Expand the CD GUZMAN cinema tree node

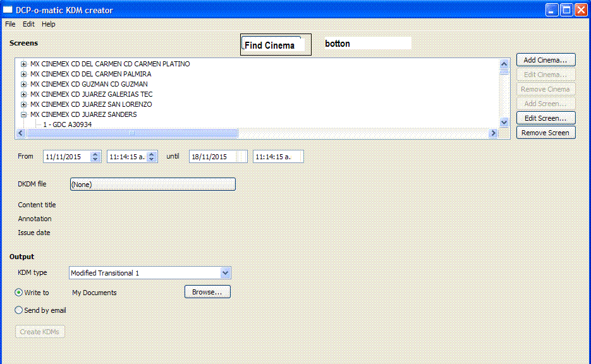coord(24,84)
